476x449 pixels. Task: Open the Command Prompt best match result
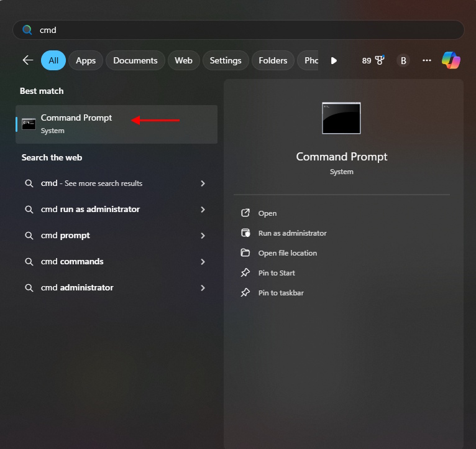click(117, 124)
